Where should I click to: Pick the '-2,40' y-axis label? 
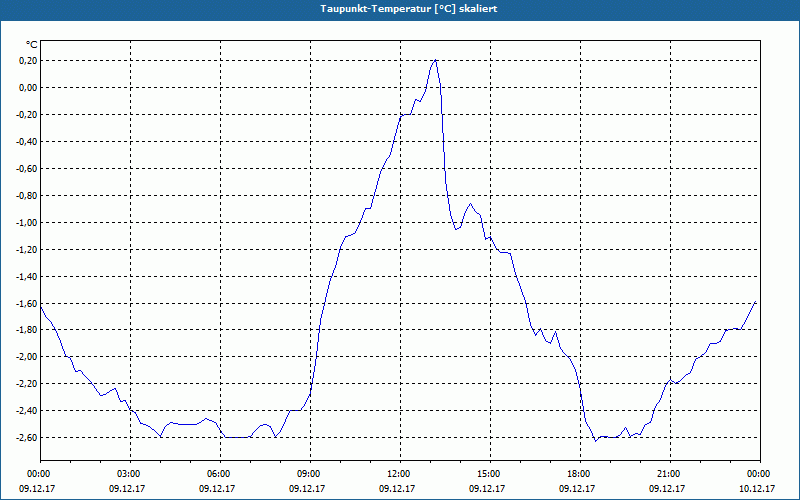point(28,411)
